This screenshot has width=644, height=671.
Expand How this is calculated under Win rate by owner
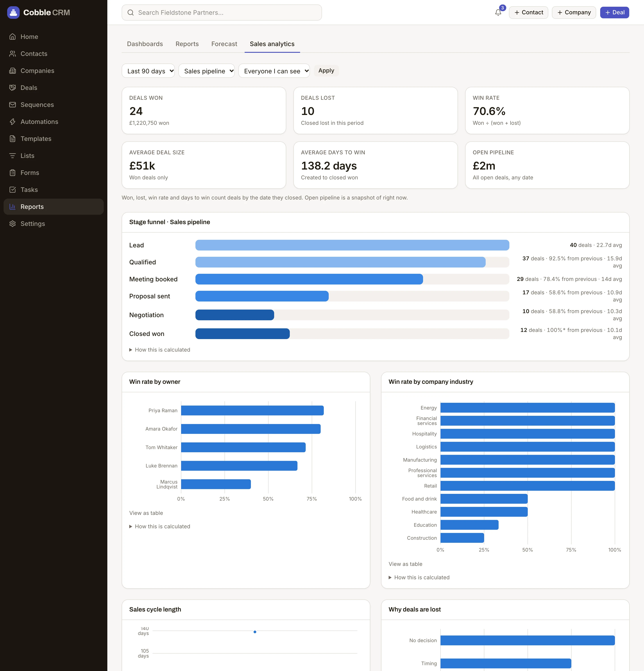(160, 526)
